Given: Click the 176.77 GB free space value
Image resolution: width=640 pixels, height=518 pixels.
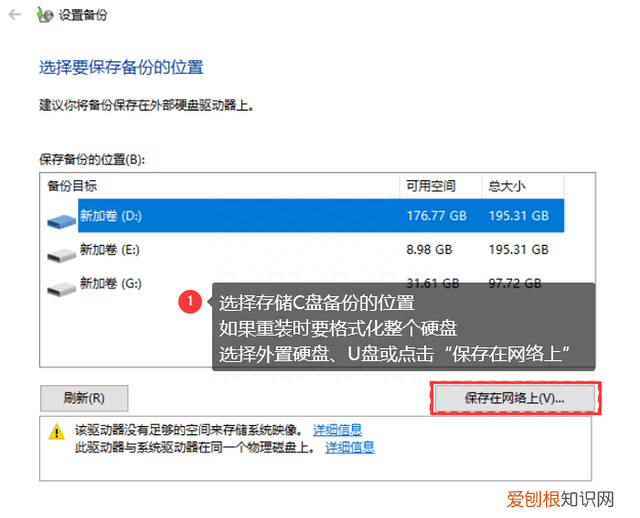Looking at the screenshot, I should pyautogui.click(x=437, y=216).
